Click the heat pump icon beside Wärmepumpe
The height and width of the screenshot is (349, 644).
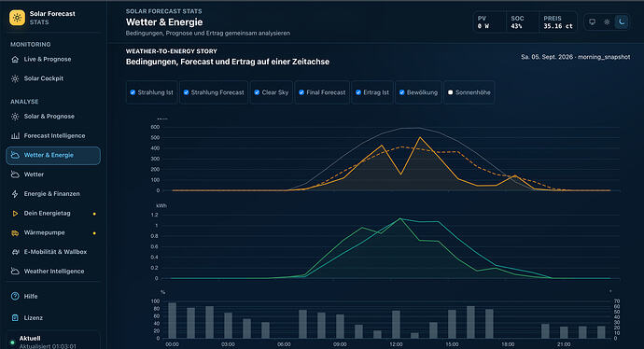(15, 232)
